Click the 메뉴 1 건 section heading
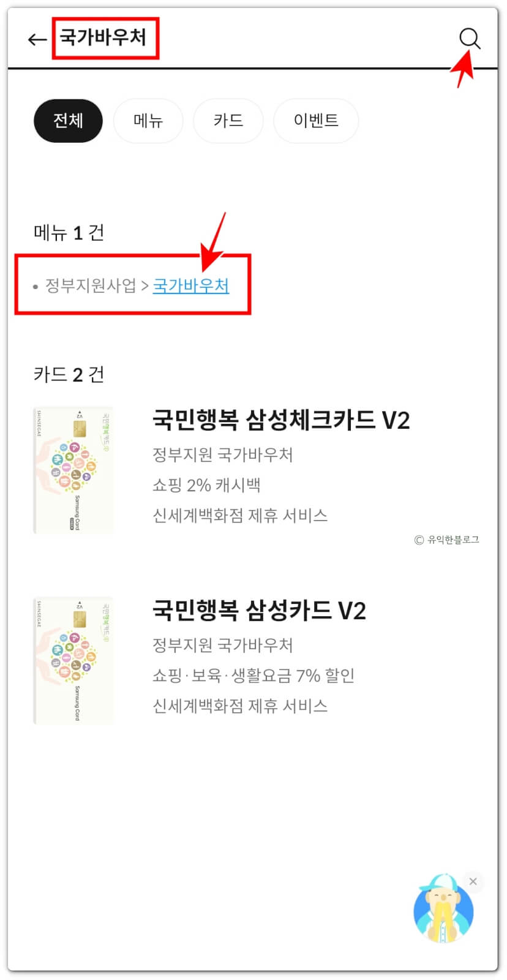The width and height of the screenshot is (507, 980). (69, 233)
